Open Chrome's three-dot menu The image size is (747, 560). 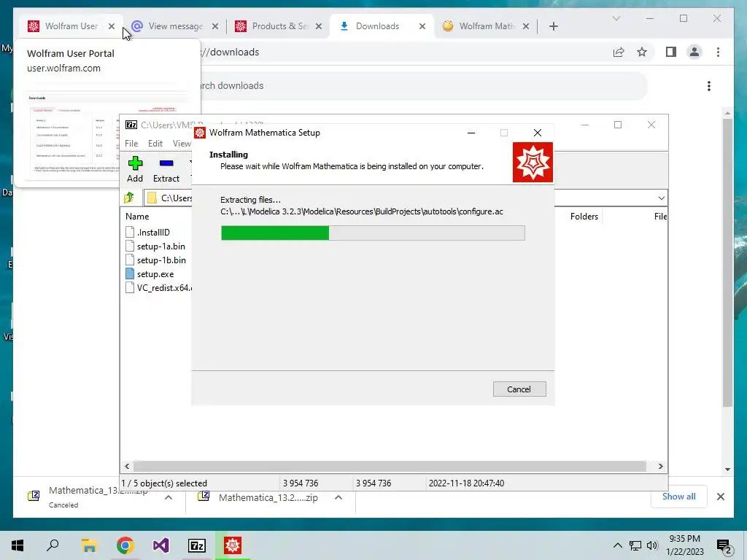click(718, 52)
